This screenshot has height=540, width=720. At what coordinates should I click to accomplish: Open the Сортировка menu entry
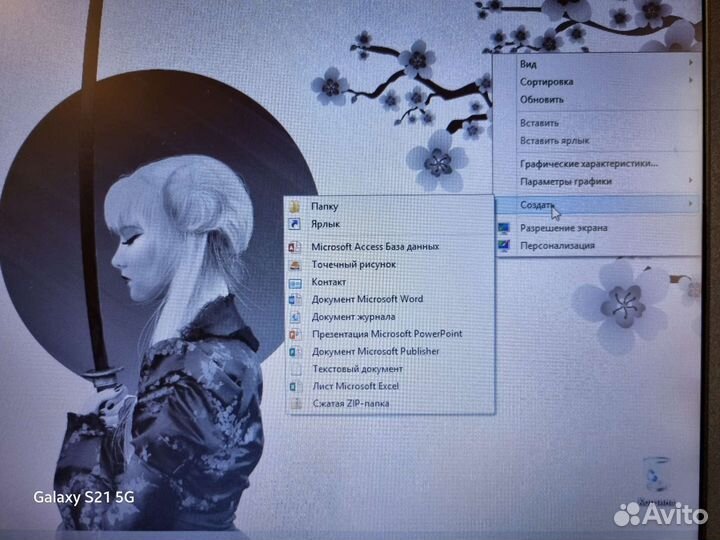597,82
